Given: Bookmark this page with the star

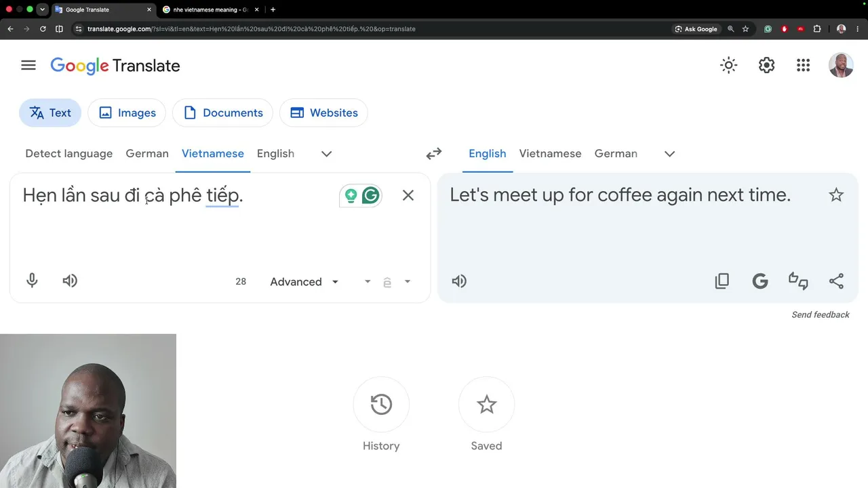Looking at the screenshot, I should tap(745, 29).
